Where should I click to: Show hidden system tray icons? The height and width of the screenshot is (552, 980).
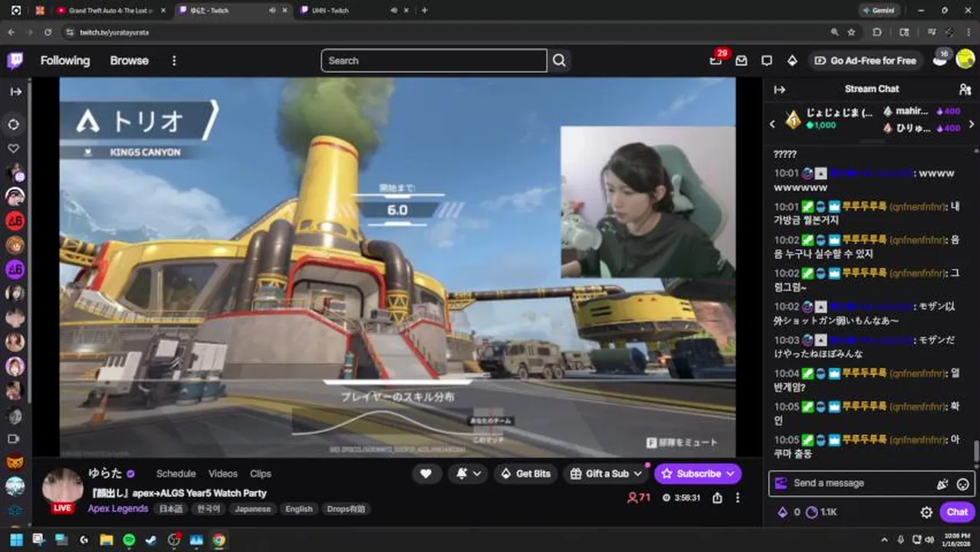[884, 540]
